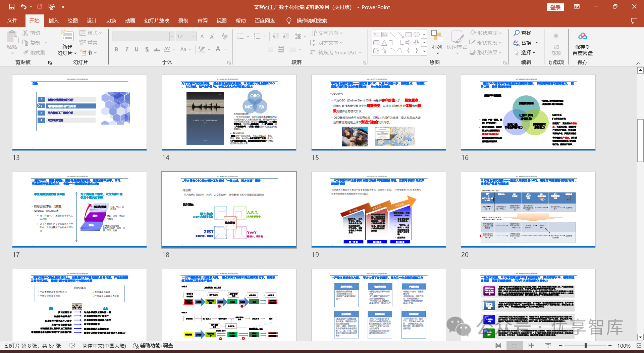Screen dimensions: 644x353
Task: Select slide 15 thumbnail
Action: 379,113
